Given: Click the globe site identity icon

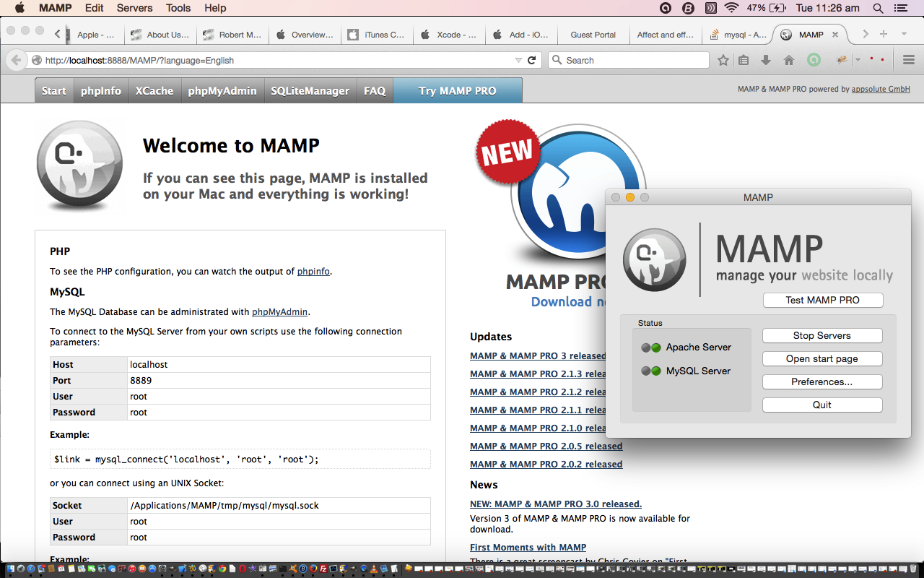Looking at the screenshot, I should pos(36,61).
